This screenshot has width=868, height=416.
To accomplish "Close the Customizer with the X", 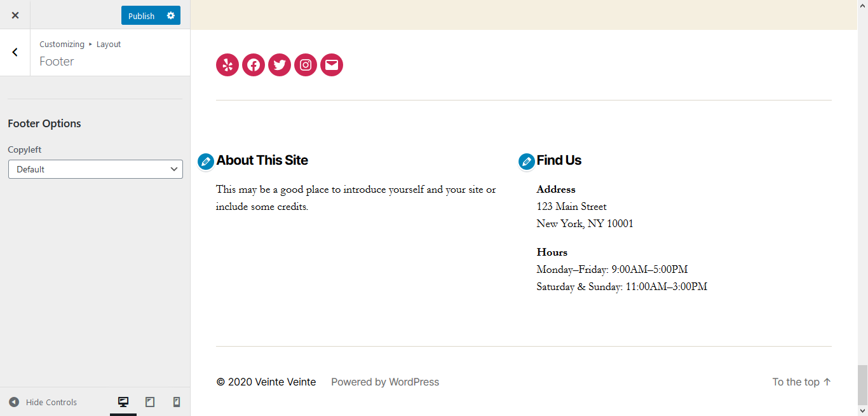I will pyautogui.click(x=15, y=15).
